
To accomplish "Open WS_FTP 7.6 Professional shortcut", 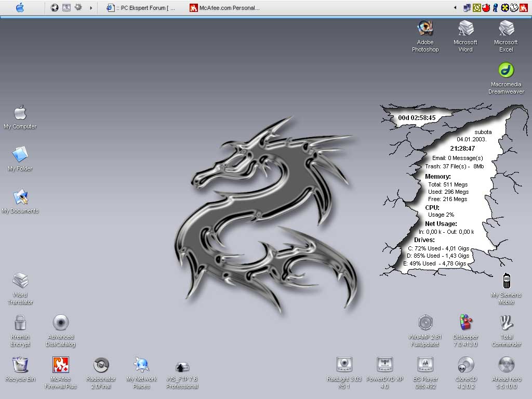I will click(182, 367).
